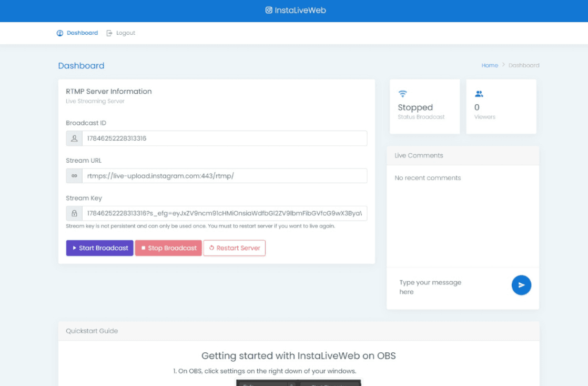Viewport: 588px width, 386px height.
Task: Start the broadcast
Action: coord(99,248)
